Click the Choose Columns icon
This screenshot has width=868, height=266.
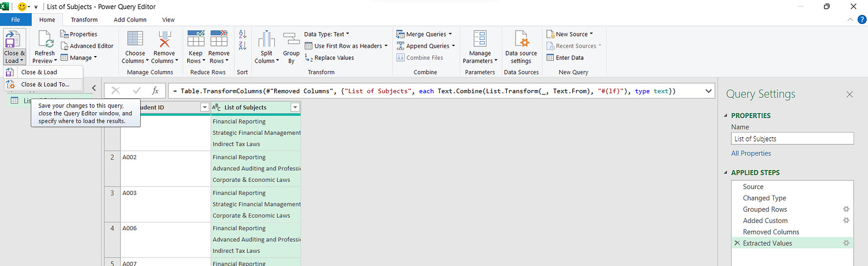point(135,39)
